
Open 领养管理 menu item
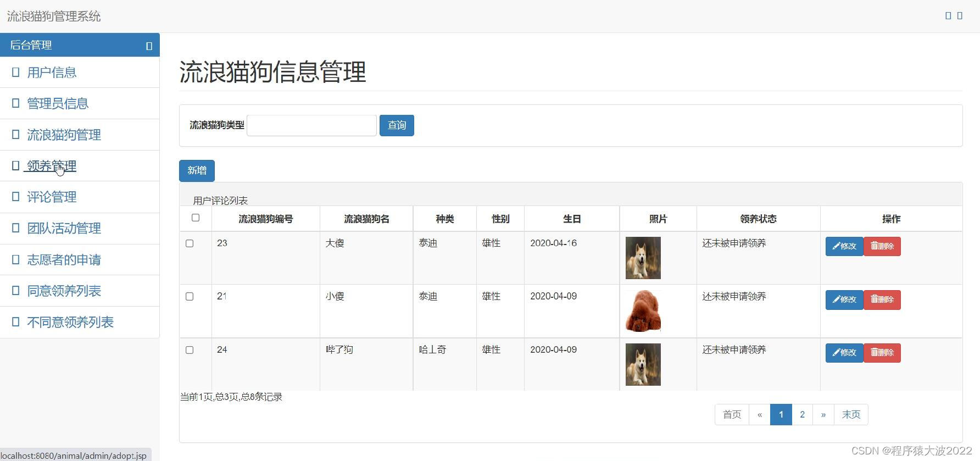(52, 165)
